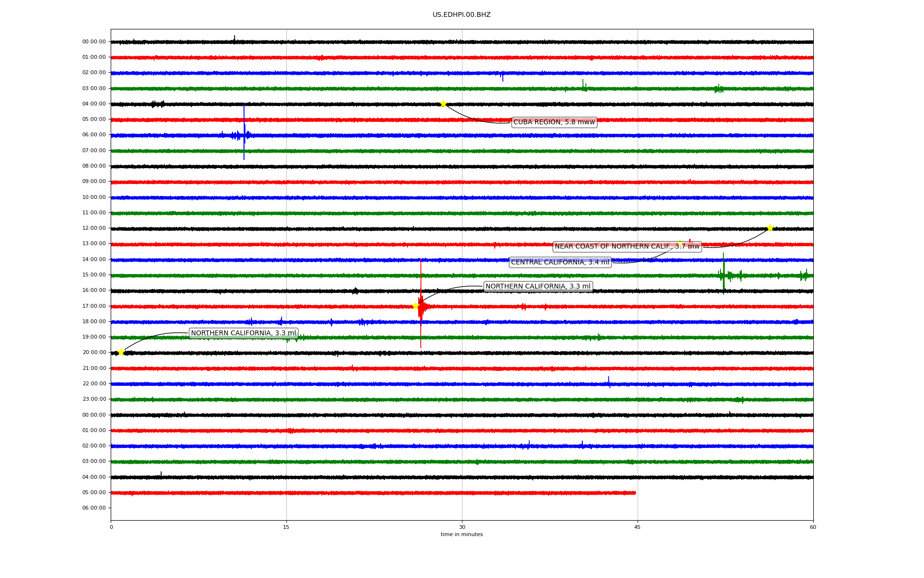
Task: Select the NEAR COAST OF NORTHERN CALIF. label
Action: pos(627,247)
